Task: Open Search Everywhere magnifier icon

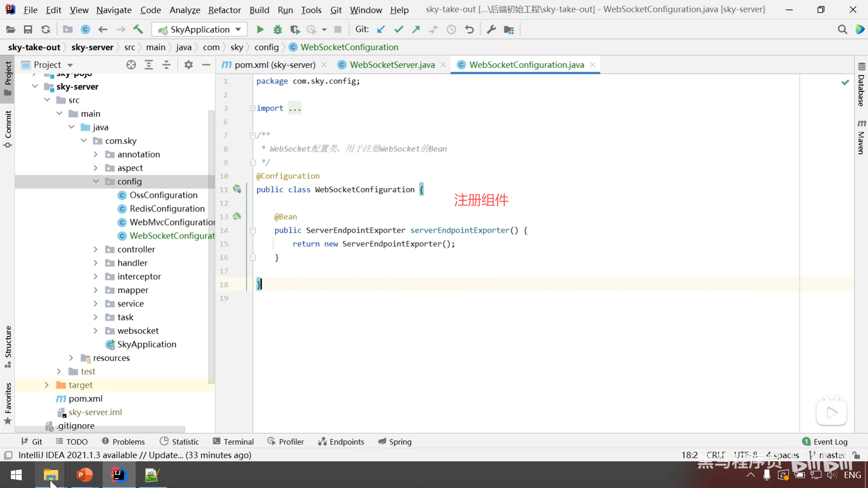Action: pyautogui.click(x=842, y=30)
